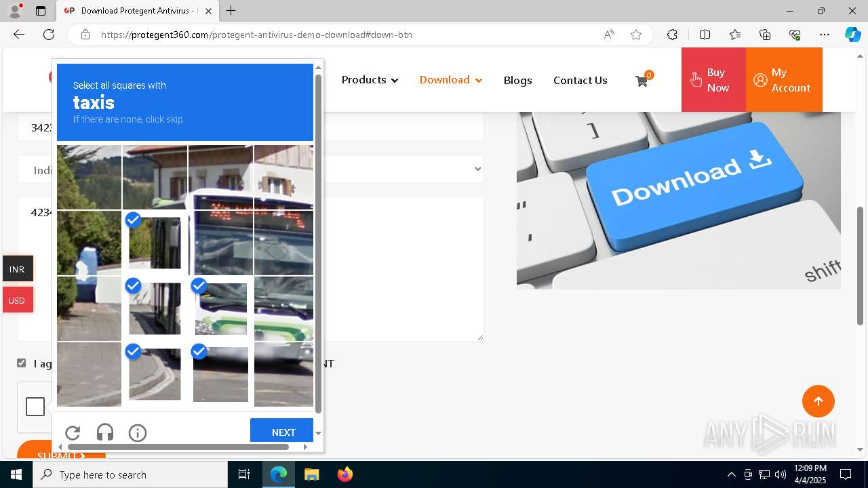
Task: Open volume control
Action: click(x=780, y=474)
